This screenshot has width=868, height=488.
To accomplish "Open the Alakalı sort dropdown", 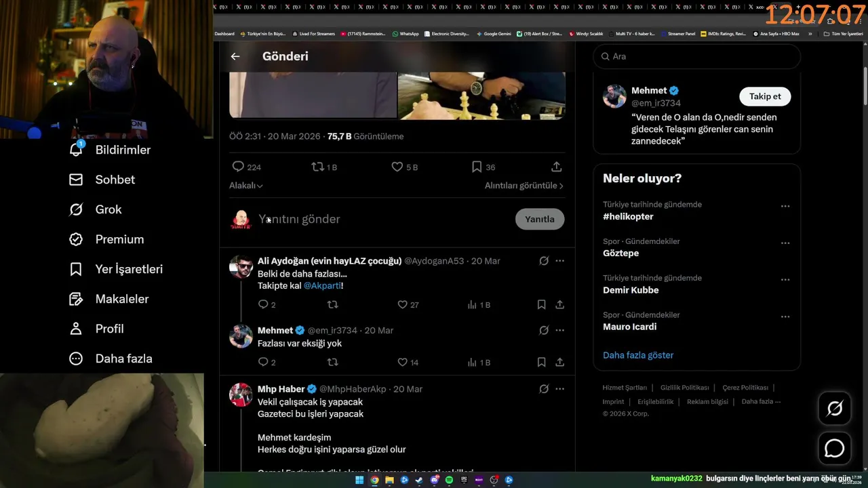I will pyautogui.click(x=246, y=186).
